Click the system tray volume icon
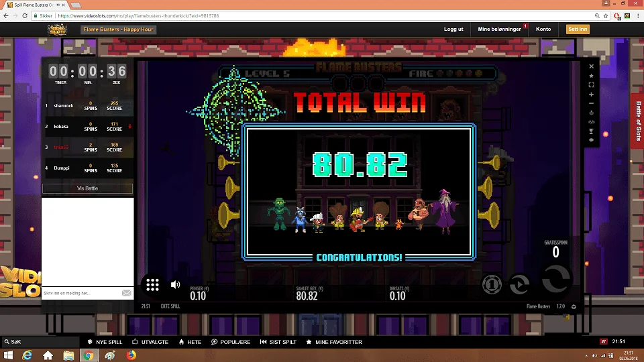Screen dimensions: 644x362 tap(594, 356)
